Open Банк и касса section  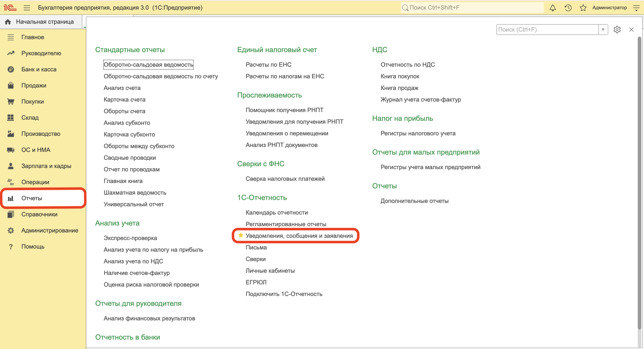(x=39, y=69)
